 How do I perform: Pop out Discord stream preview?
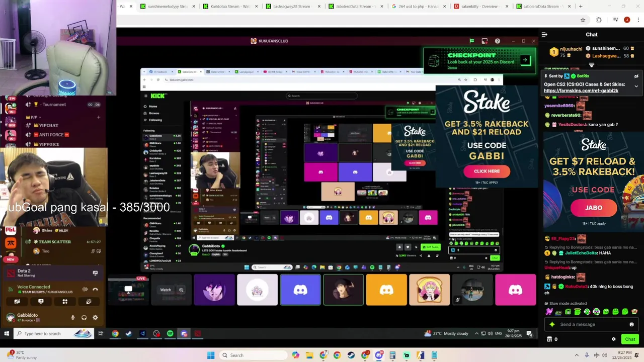[x=181, y=290]
